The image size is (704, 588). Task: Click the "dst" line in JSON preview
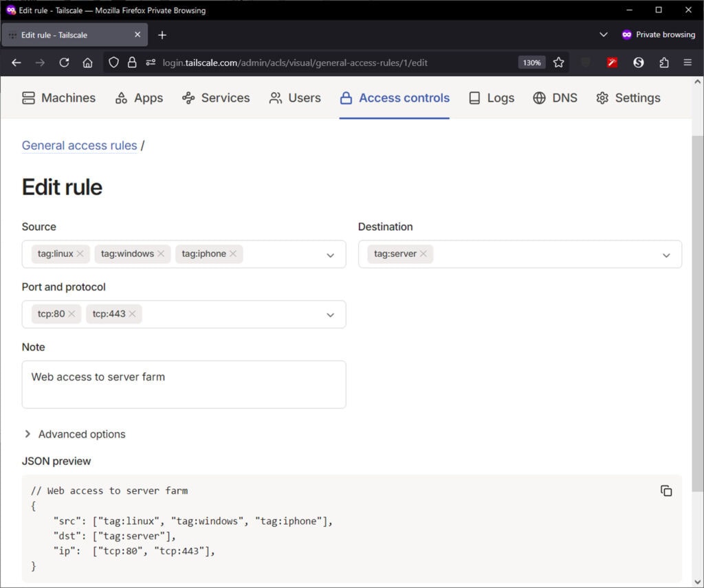[x=115, y=536]
